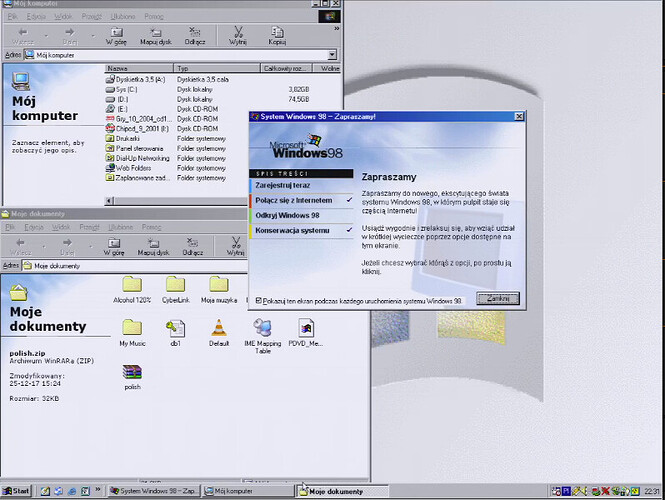Open the VLC cone file named Default
The width and height of the screenshot is (665, 500).
pyautogui.click(x=219, y=327)
